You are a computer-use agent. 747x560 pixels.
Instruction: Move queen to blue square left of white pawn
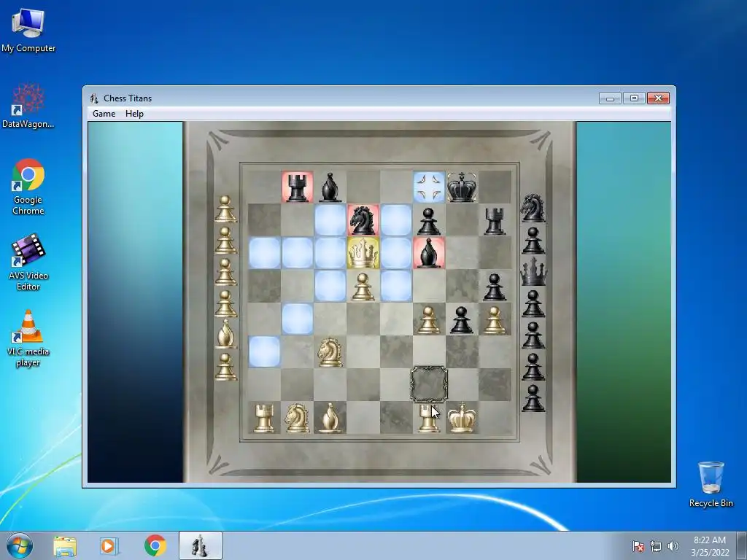pos(330,286)
